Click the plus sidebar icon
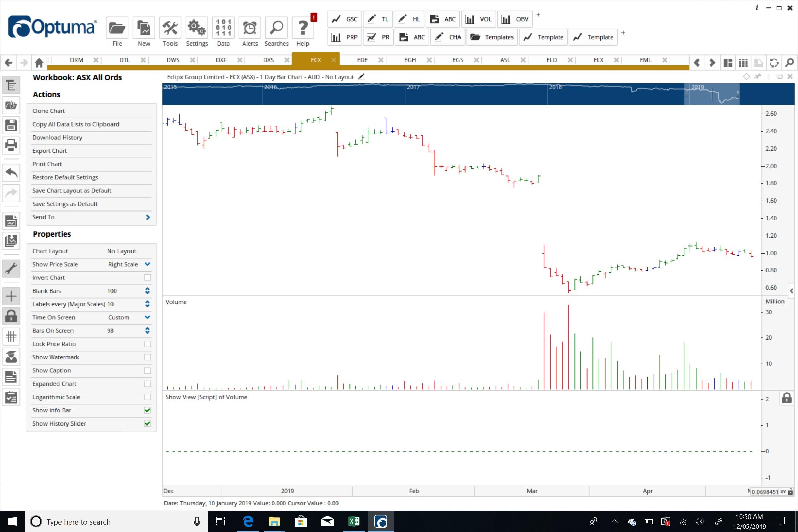 click(x=11, y=296)
